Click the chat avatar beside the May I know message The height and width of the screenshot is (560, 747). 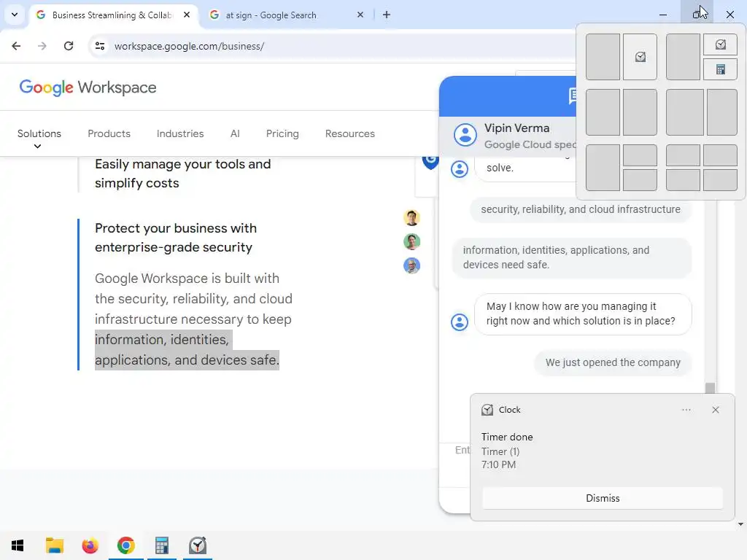pos(460,322)
